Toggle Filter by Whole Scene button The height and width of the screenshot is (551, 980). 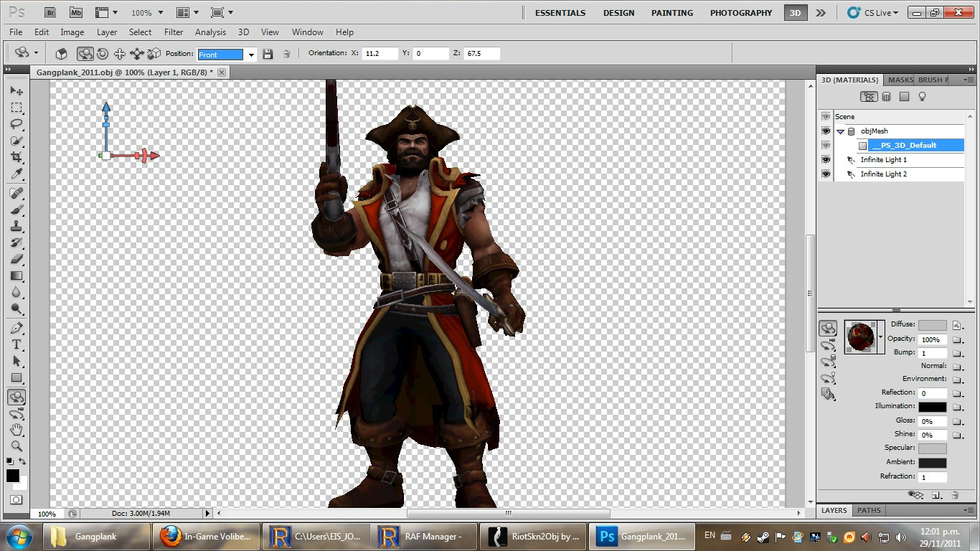[869, 97]
